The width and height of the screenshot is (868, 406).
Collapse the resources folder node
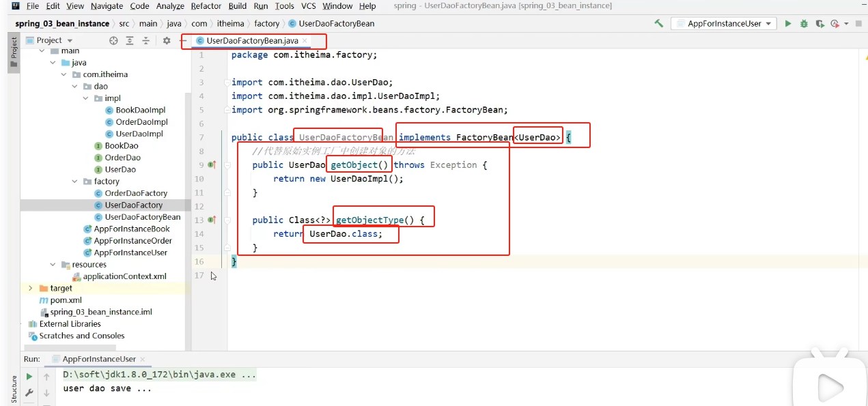point(53,265)
